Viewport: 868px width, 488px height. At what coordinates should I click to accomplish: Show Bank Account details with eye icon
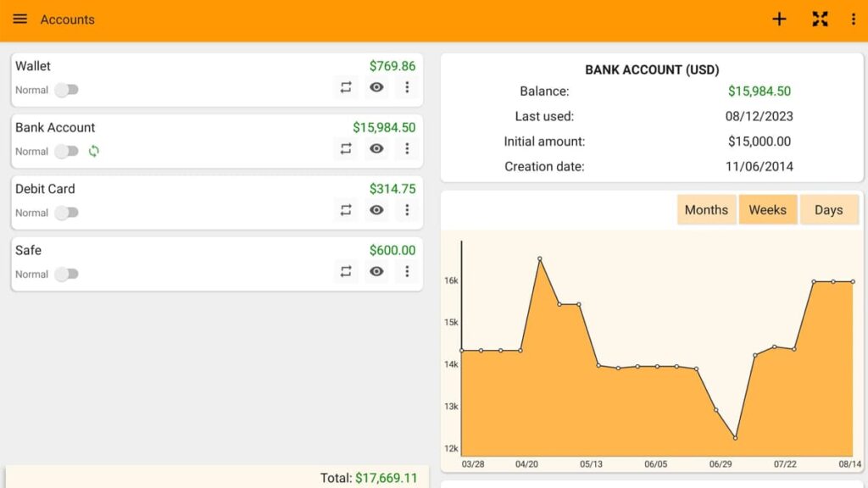[x=376, y=149]
